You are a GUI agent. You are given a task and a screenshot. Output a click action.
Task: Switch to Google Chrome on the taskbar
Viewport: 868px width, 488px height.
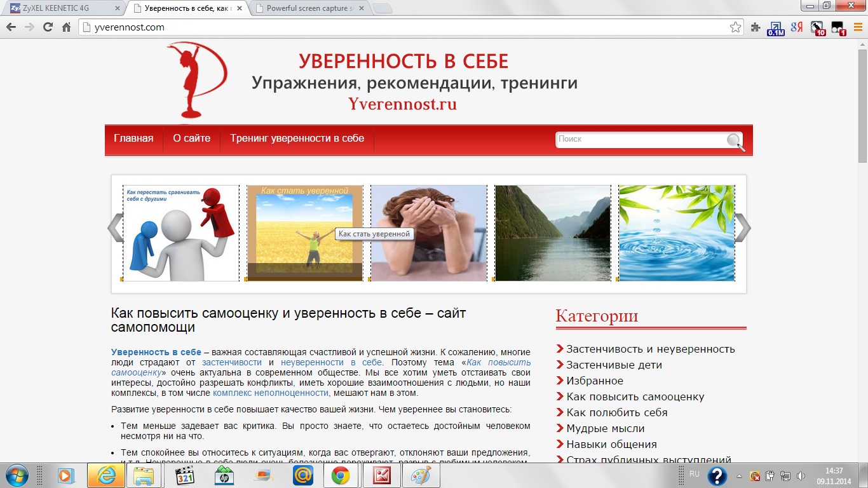point(341,475)
